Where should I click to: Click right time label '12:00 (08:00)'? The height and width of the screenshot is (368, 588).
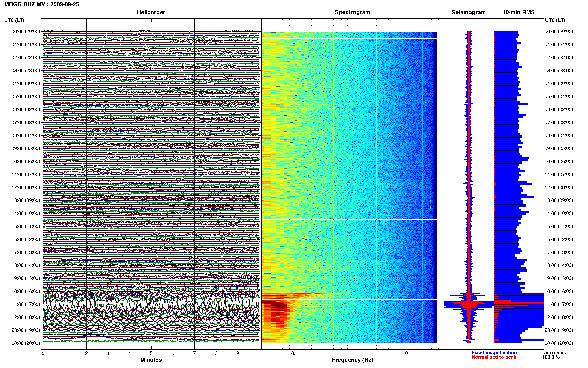[559, 187]
